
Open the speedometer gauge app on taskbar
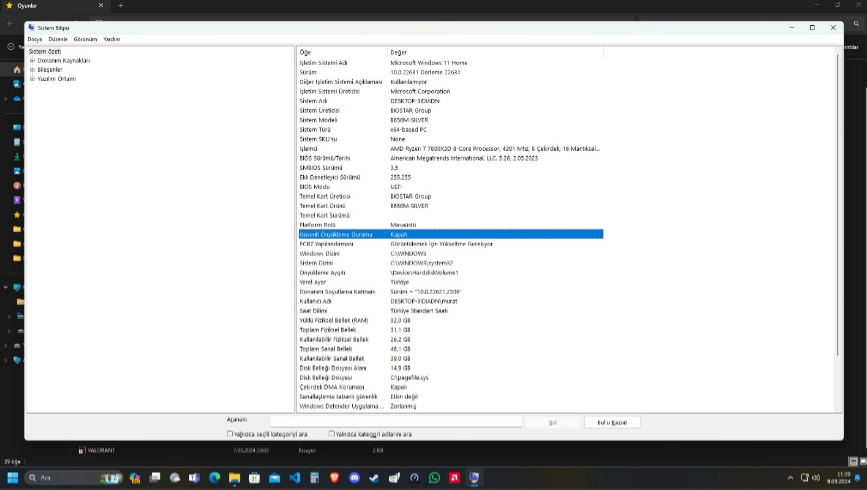pyautogui.click(x=414, y=477)
